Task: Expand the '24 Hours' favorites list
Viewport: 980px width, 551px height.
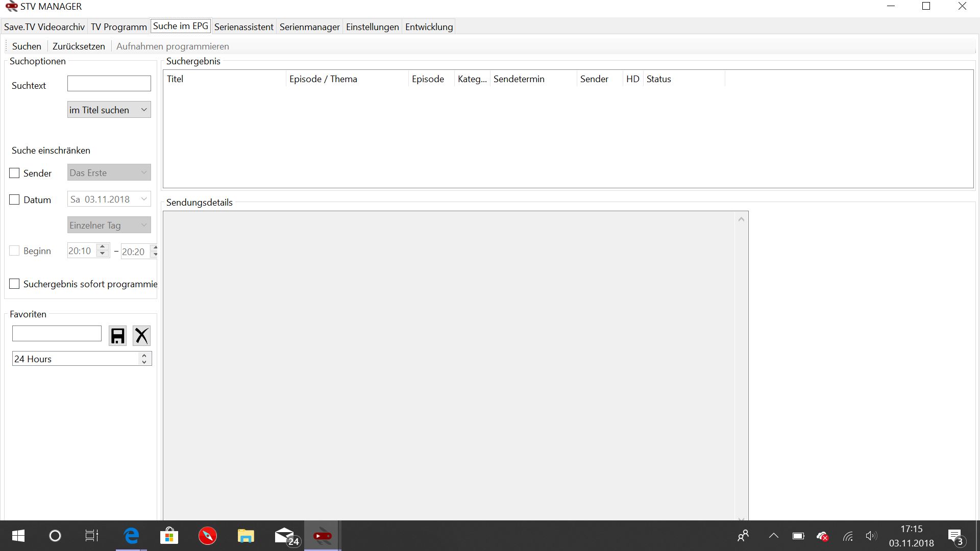Action: [144, 359]
